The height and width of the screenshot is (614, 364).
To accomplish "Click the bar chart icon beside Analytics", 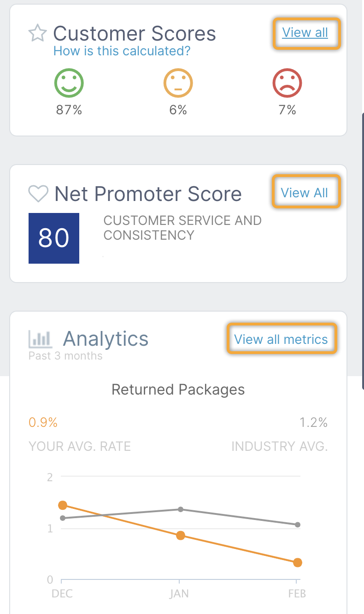I will coord(40,339).
